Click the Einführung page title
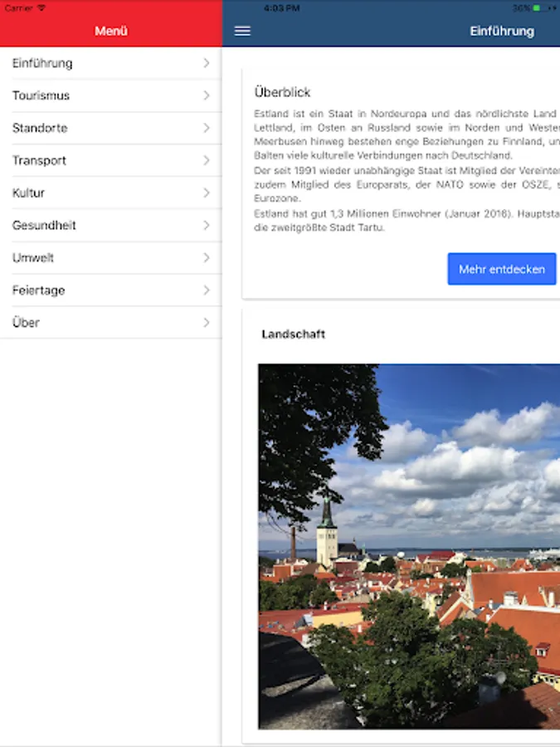The width and height of the screenshot is (560, 747). 502,31
